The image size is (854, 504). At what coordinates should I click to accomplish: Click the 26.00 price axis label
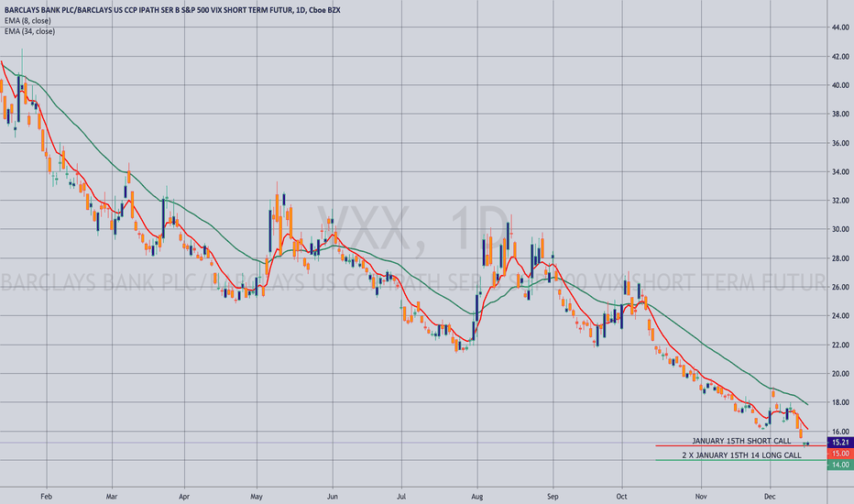[x=840, y=287]
